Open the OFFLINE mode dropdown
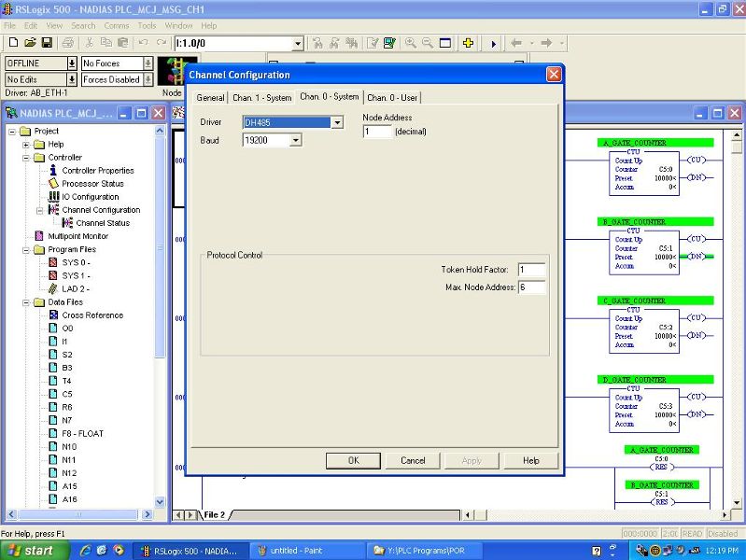 (72, 63)
